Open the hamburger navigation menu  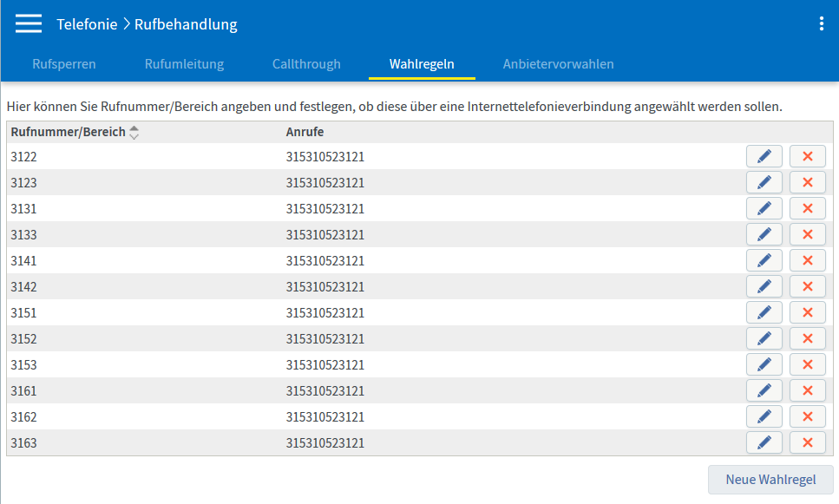(29, 24)
